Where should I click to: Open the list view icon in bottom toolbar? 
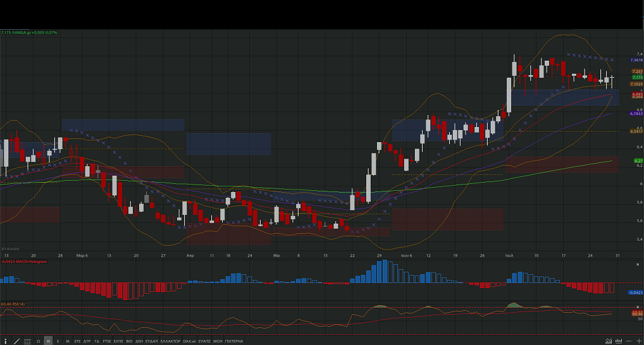(x=27, y=341)
